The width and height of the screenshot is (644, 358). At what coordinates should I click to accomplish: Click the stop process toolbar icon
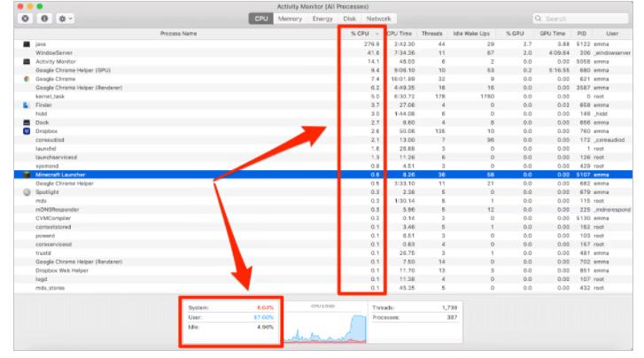point(26,19)
